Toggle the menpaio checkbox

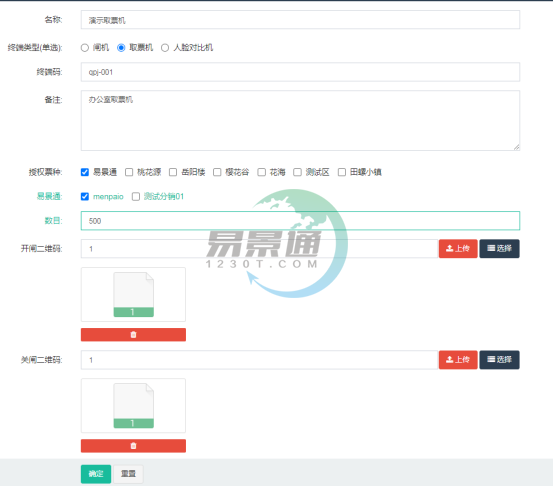(x=85, y=196)
